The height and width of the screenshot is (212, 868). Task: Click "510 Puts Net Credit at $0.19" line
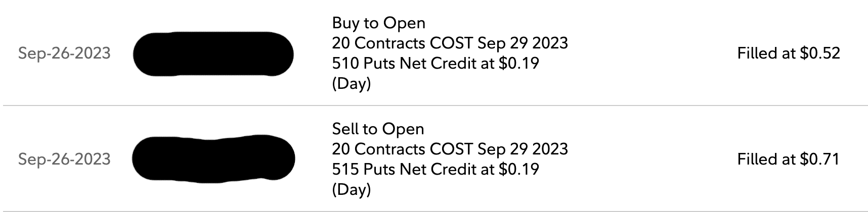pyautogui.click(x=435, y=63)
